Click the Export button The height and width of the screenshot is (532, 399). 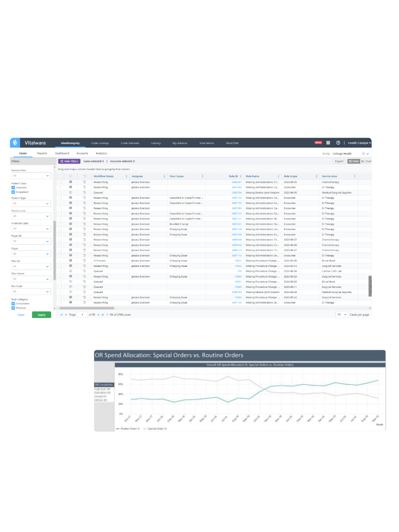pos(339,161)
